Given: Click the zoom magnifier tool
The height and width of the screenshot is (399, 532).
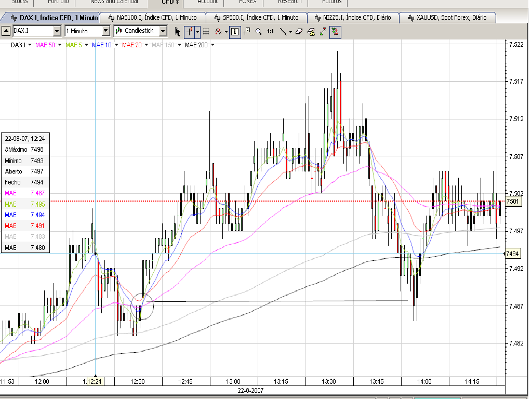Looking at the screenshot, I should [258, 31].
